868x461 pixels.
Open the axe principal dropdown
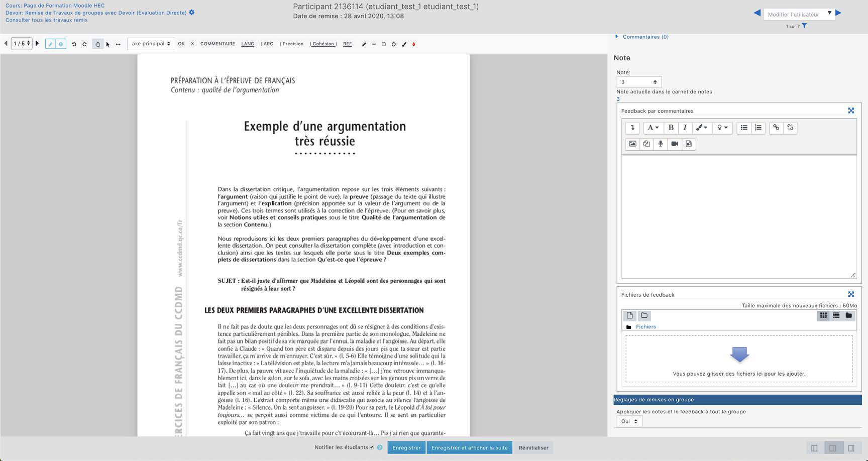(151, 44)
